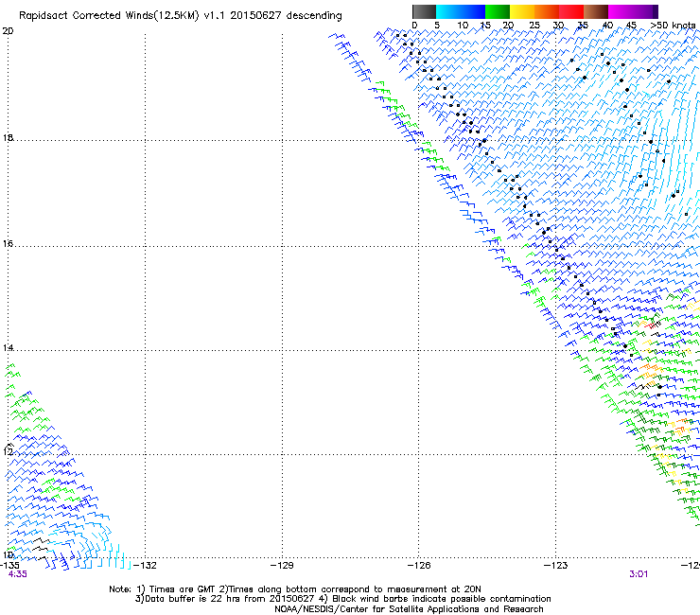Click the purple pass time 4:35
The height and width of the screenshot is (615, 700).
[x=17, y=574]
